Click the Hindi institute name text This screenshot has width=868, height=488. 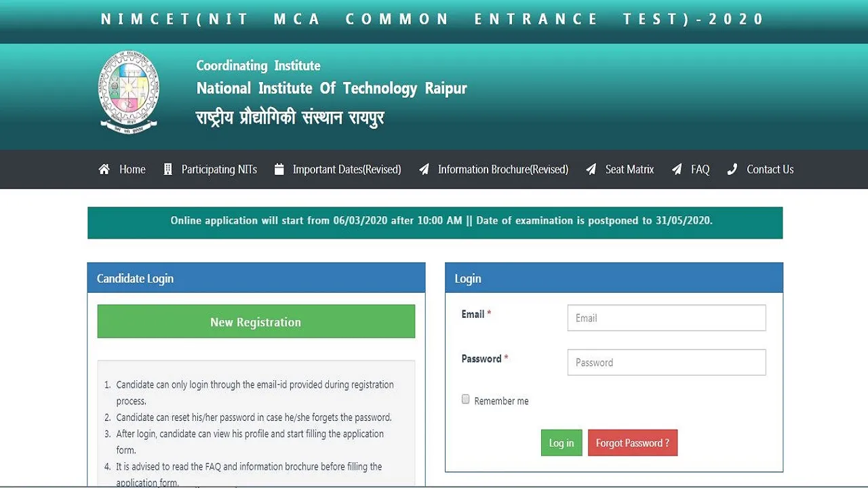pyautogui.click(x=290, y=118)
